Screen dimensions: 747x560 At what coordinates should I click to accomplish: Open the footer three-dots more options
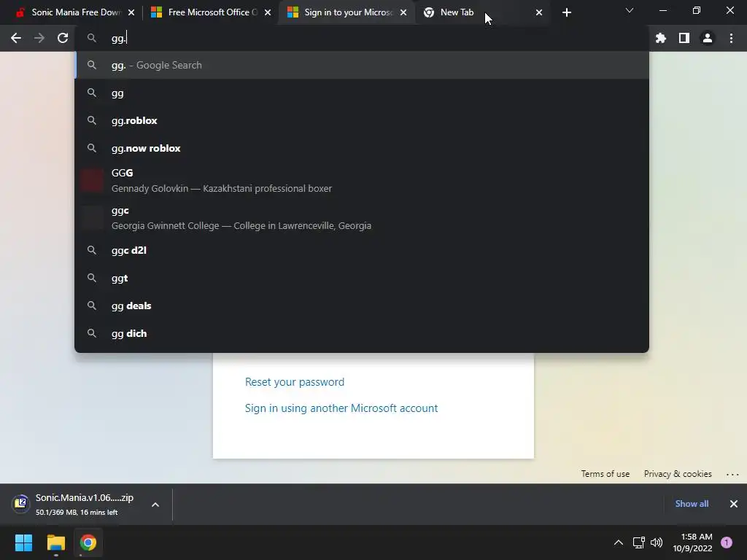coord(732,474)
